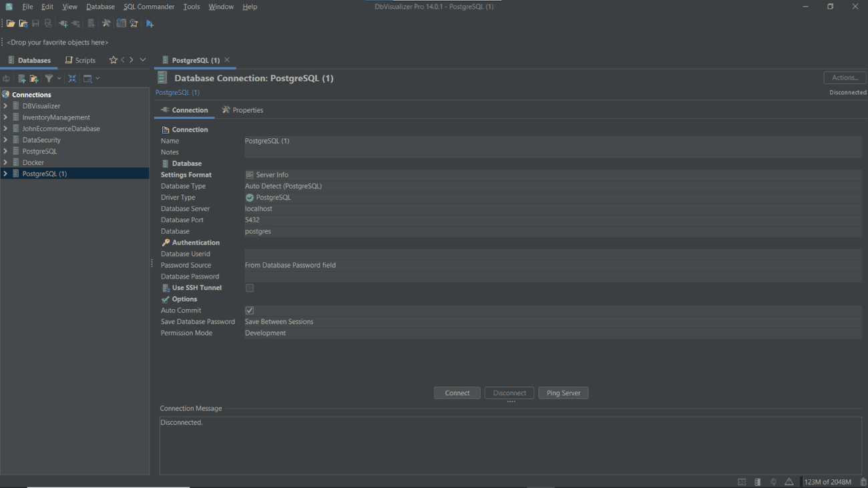Toggle the bookmark star above the connections tree
The height and width of the screenshot is (488, 868).
(x=114, y=59)
